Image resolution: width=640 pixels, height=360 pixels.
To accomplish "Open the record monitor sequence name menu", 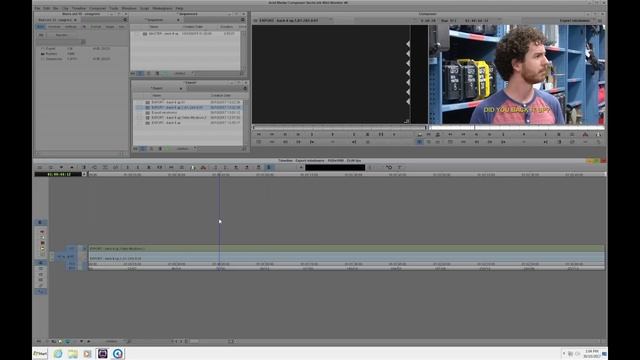I will coord(575,20).
